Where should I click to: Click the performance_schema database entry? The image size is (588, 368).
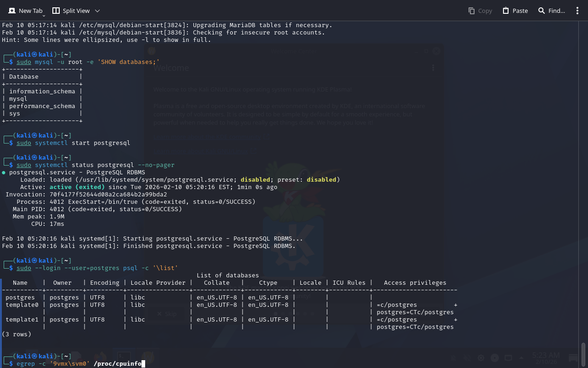coord(42,106)
